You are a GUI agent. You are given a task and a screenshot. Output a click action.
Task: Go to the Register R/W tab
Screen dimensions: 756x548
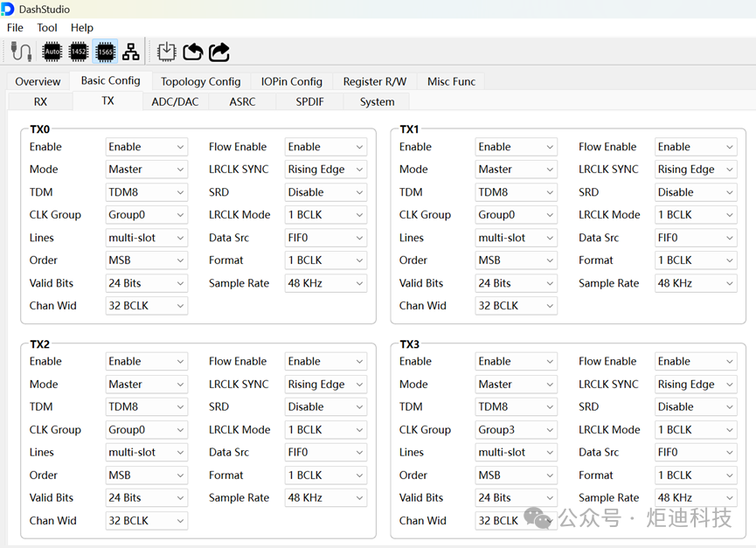click(374, 81)
